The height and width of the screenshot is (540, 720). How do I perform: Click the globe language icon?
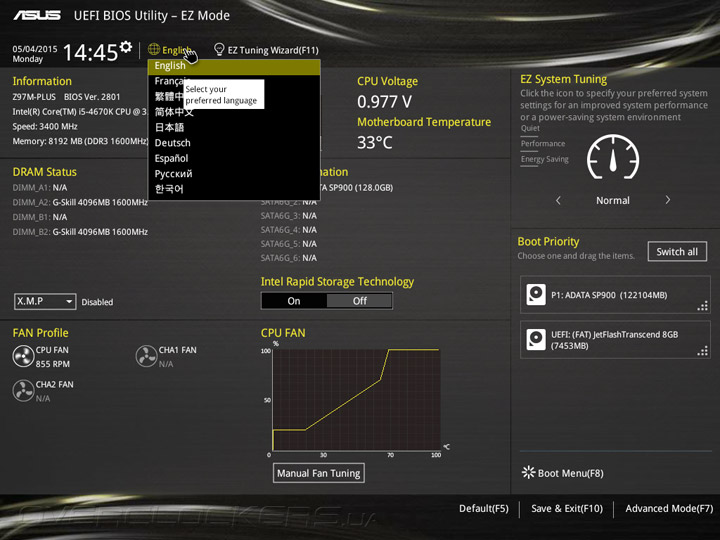(x=154, y=49)
